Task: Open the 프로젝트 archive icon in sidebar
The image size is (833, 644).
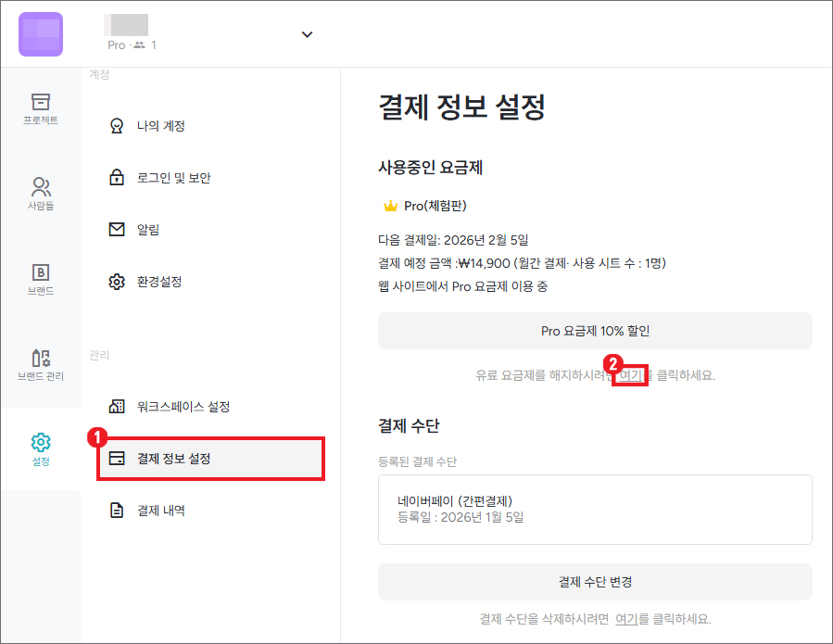Action: pos(41,101)
